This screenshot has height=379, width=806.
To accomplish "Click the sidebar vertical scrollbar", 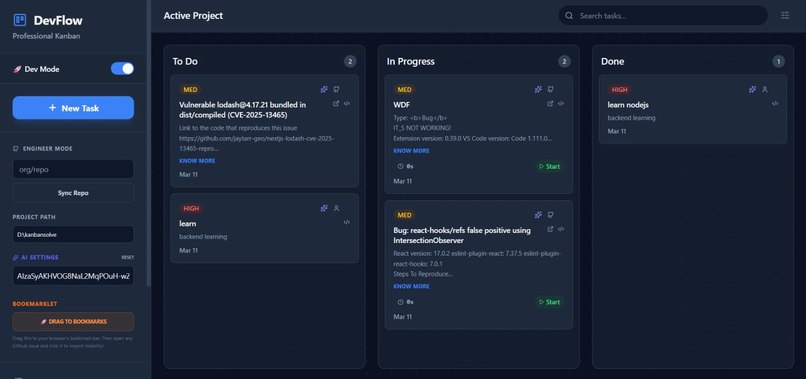I will (149, 143).
